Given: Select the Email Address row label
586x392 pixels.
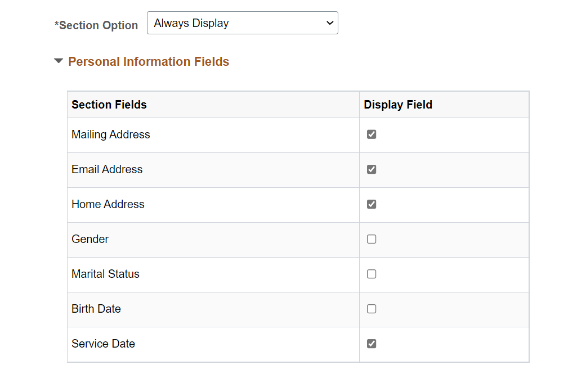Looking at the screenshot, I should pyautogui.click(x=107, y=169).
